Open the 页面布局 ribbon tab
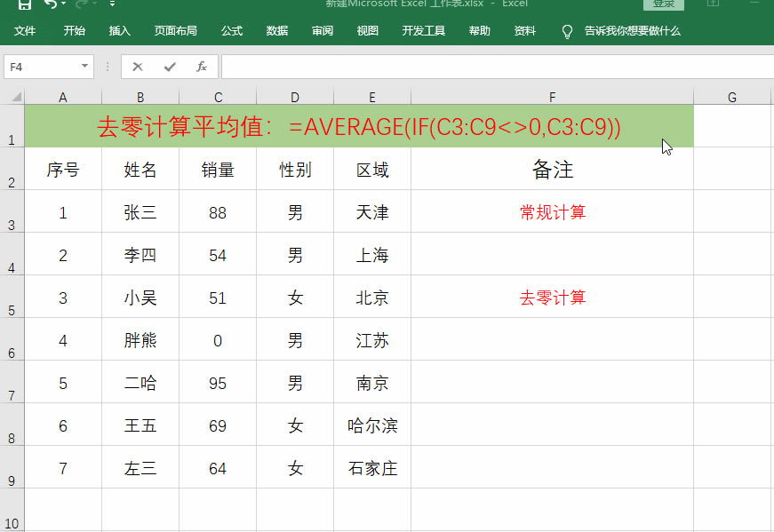 pyautogui.click(x=175, y=30)
